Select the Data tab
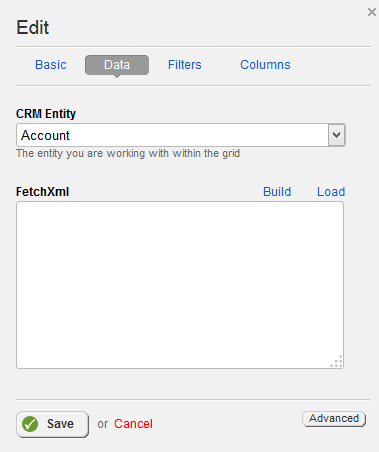This screenshot has width=379, height=452. coord(117,65)
